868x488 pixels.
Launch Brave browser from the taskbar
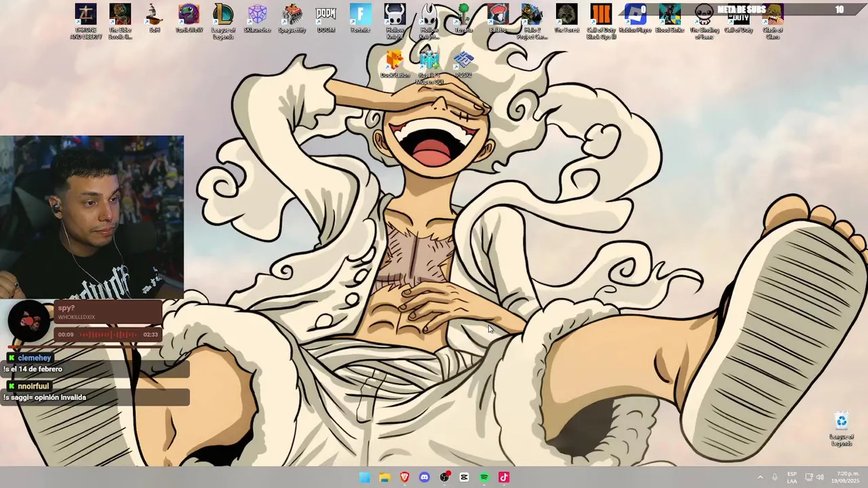(405, 477)
